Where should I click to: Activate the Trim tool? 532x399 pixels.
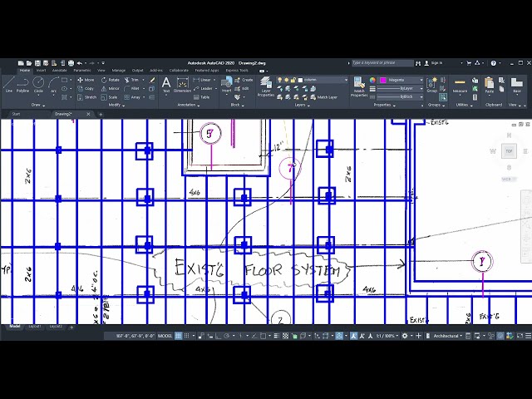click(131, 80)
